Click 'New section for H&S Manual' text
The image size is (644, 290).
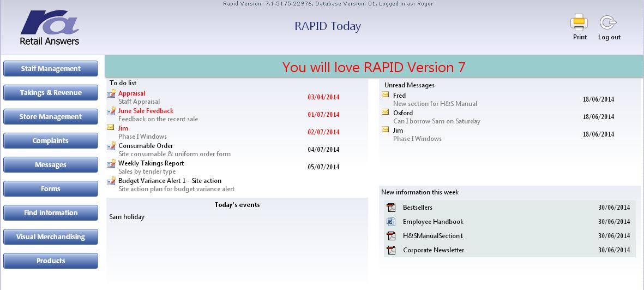[x=435, y=104]
